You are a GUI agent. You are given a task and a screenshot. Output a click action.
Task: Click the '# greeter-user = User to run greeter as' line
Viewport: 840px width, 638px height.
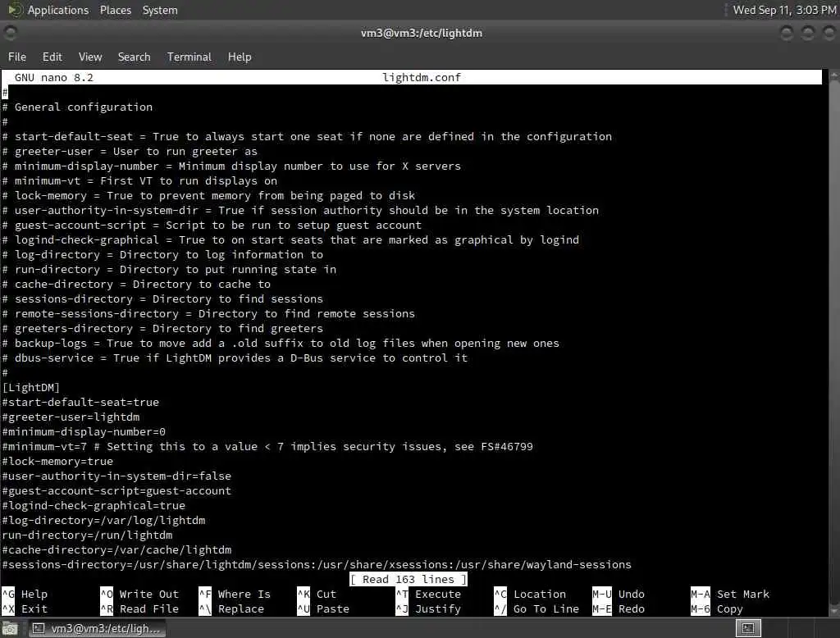(x=130, y=152)
